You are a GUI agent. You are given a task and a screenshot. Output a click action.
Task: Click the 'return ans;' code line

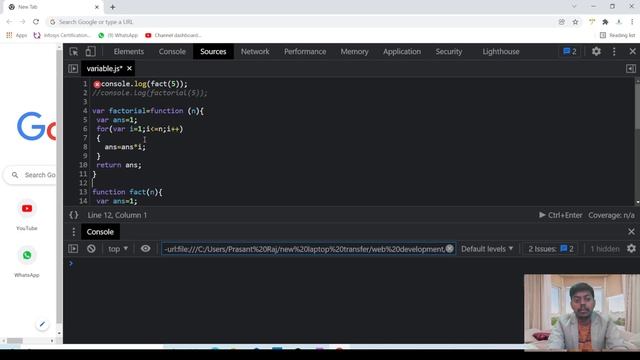click(x=119, y=165)
